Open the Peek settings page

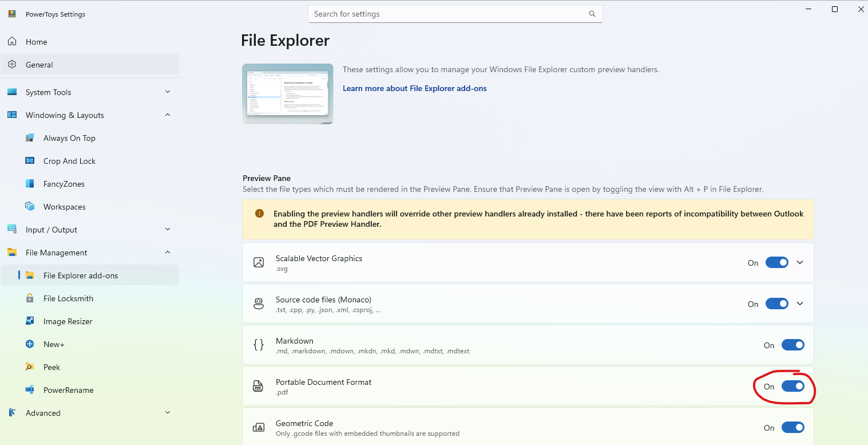click(90, 367)
